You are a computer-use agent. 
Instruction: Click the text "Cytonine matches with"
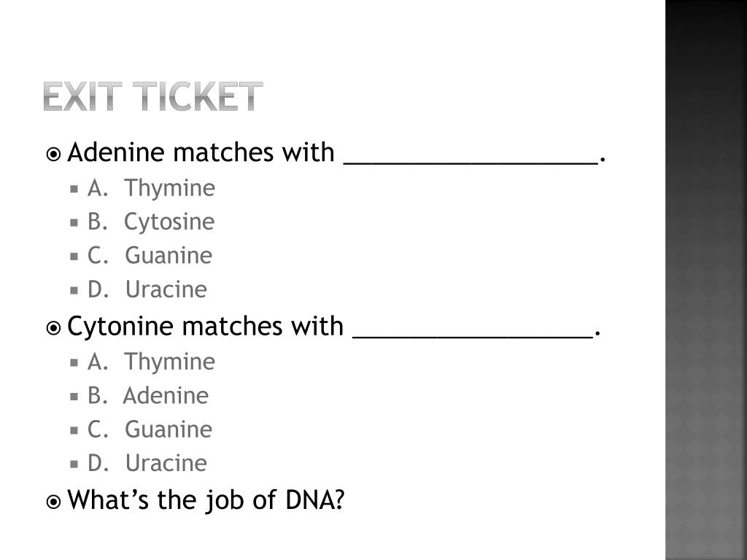(x=205, y=327)
